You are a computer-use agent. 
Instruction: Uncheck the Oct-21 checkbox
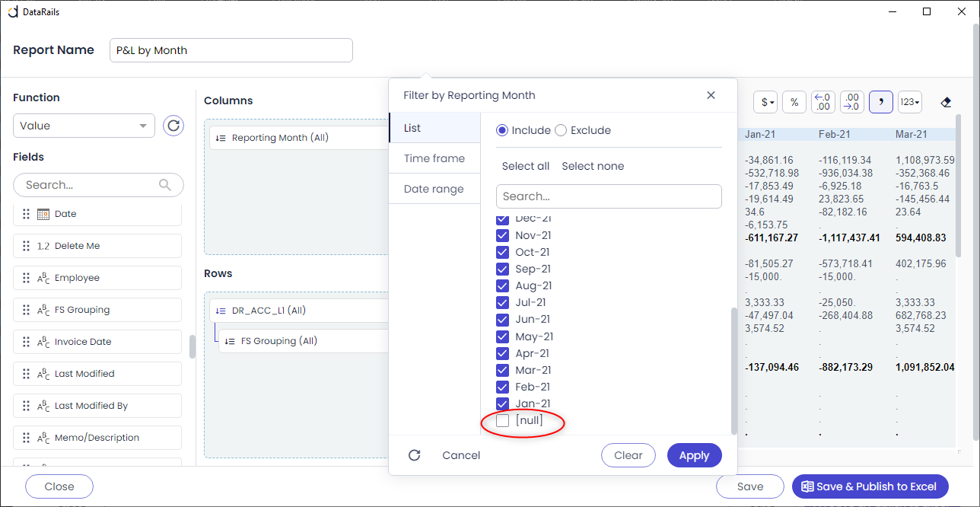pyautogui.click(x=502, y=252)
